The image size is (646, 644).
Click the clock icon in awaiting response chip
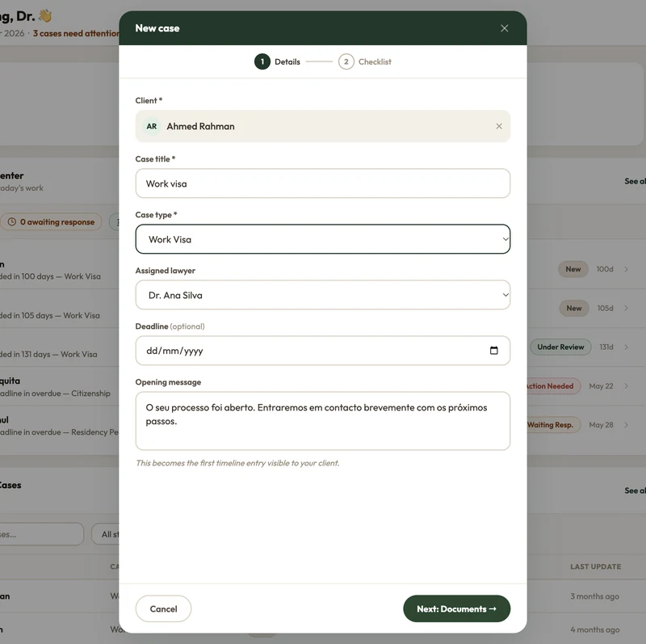(x=12, y=222)
